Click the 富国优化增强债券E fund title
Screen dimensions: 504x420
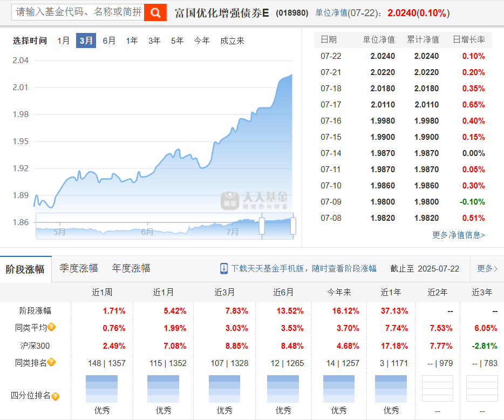[222, 13]
